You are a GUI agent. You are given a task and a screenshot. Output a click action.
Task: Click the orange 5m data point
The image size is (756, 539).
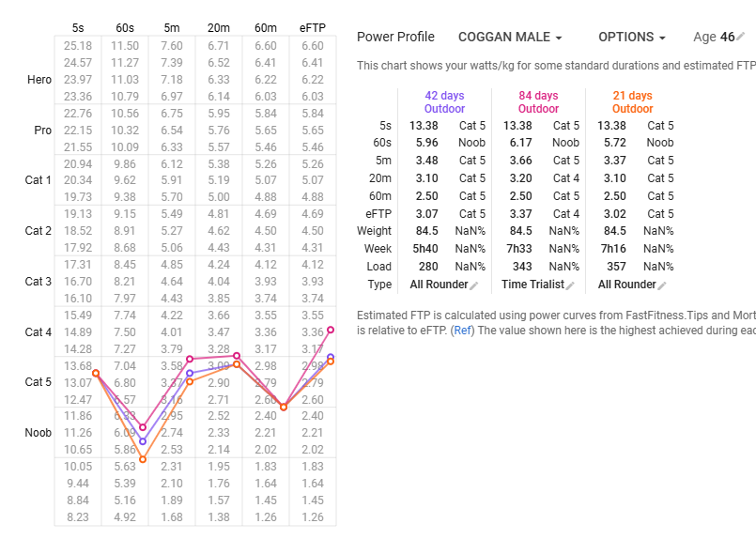coord(190,381)
